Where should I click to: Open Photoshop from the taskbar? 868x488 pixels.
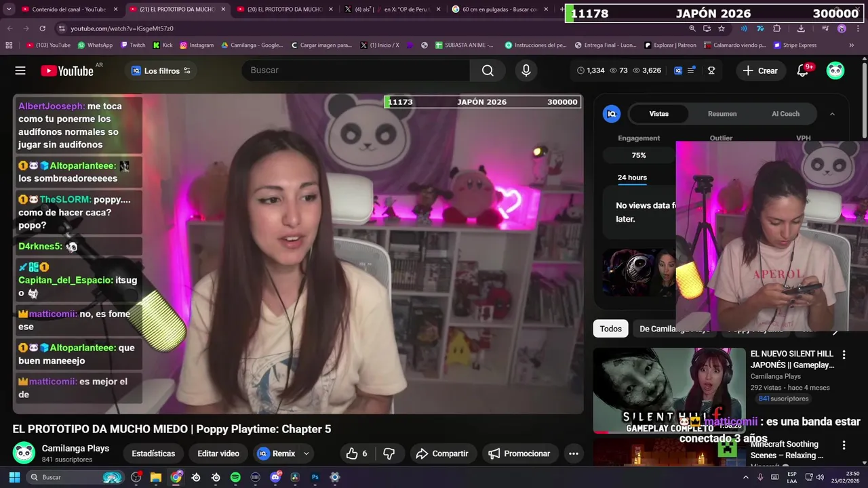click(x=315, y=477)
